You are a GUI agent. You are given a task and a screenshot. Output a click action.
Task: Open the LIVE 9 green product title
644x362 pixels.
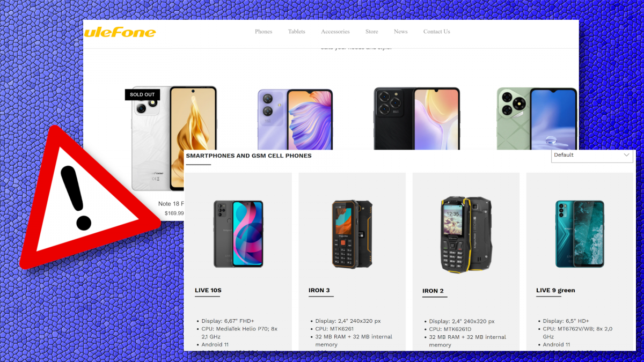pos(555,290)
